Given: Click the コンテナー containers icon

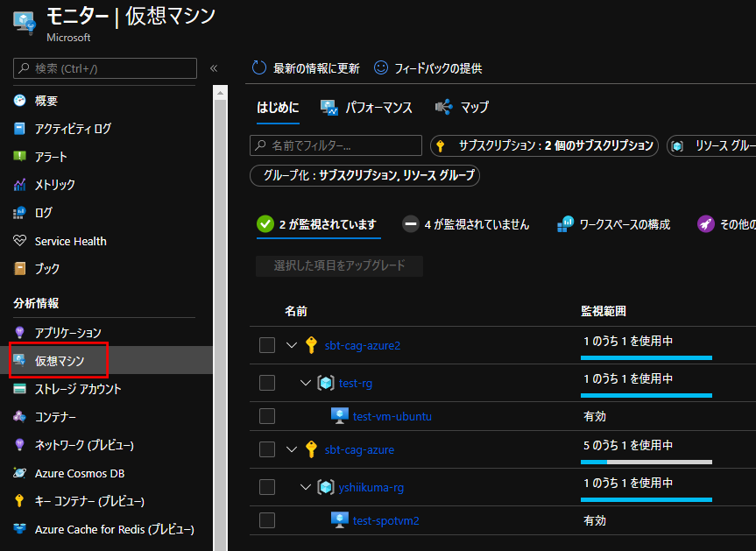Looking at the screenshot, I should (20, 416).
